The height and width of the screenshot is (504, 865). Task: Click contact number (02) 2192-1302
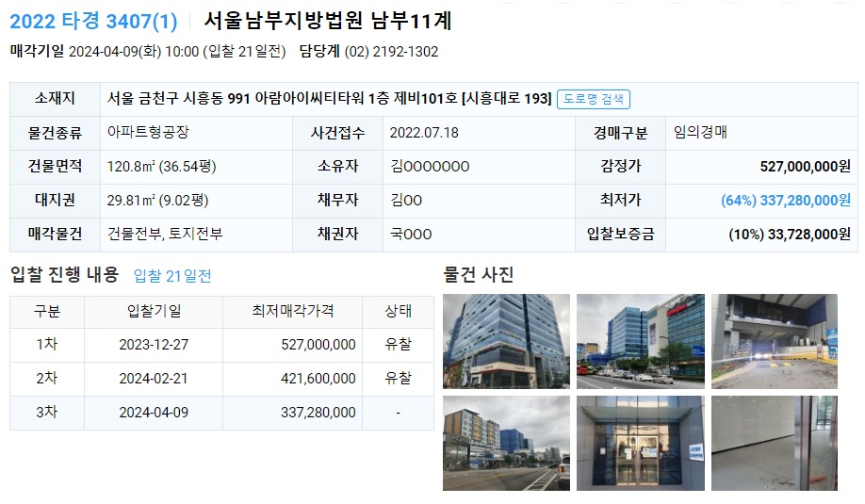pos(391,52)
